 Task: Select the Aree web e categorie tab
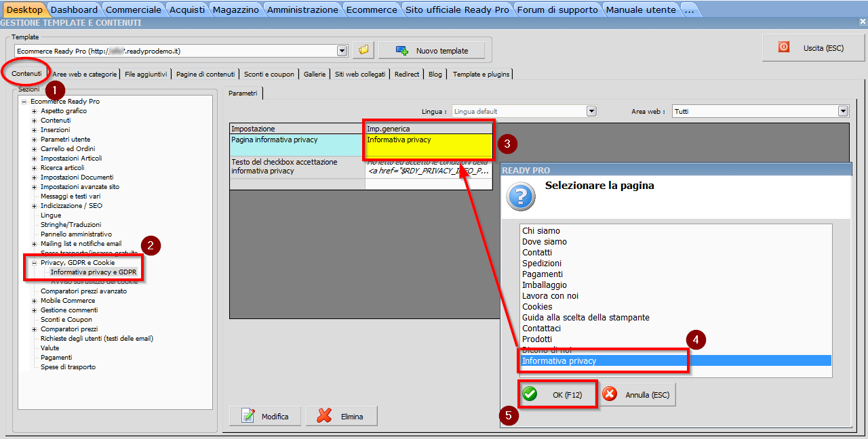click(x=85, y=75)
